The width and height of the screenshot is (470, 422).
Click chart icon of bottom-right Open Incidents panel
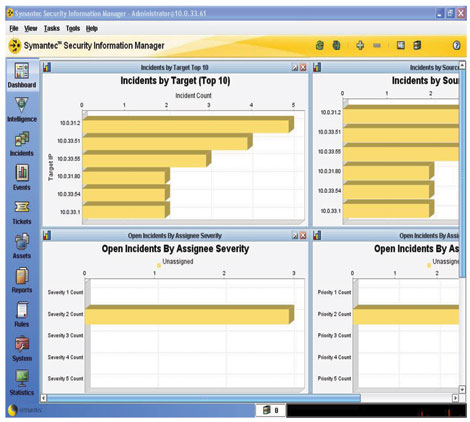point(317,235)
